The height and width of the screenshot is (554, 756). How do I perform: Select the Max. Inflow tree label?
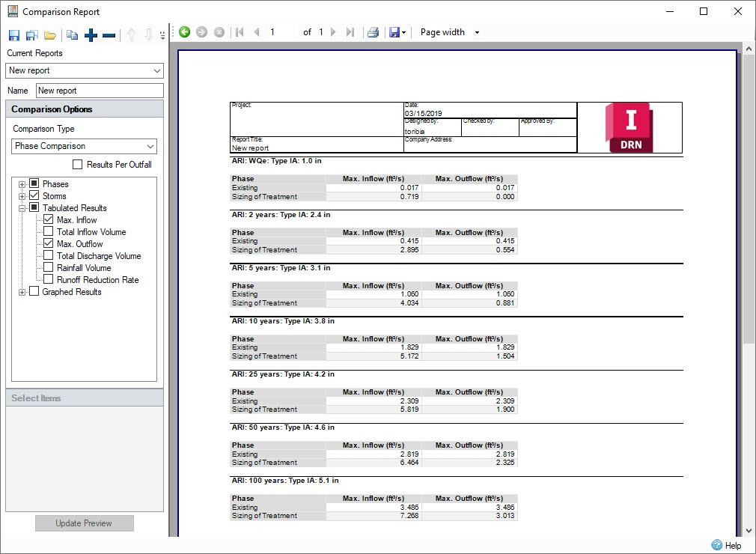[x=76, y=220]
